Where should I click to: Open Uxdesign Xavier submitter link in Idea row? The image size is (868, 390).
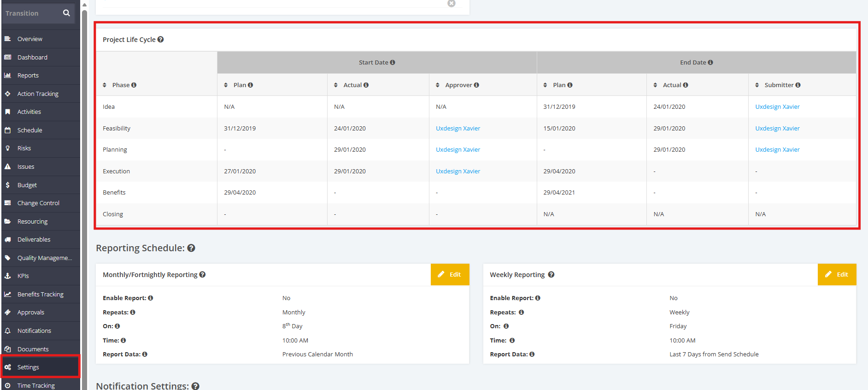pos(777,107)
